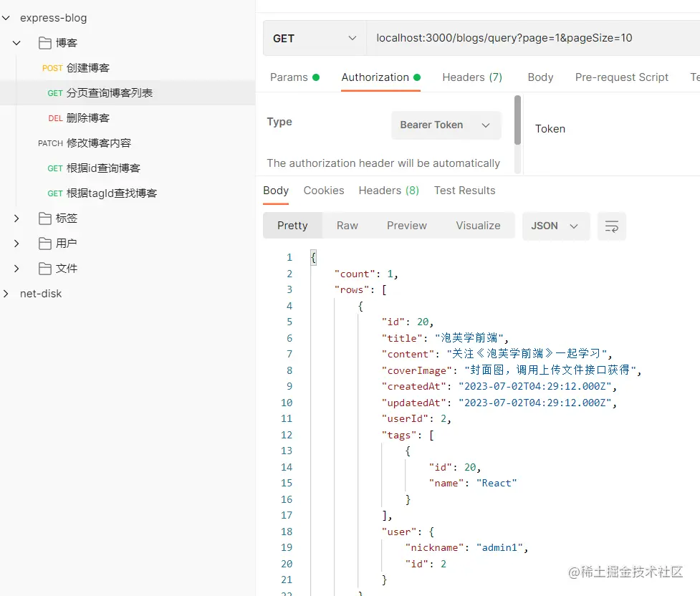Screen dimensions: 700x596
Task: Open the JSON format dropdown
Action: point(556,226)
